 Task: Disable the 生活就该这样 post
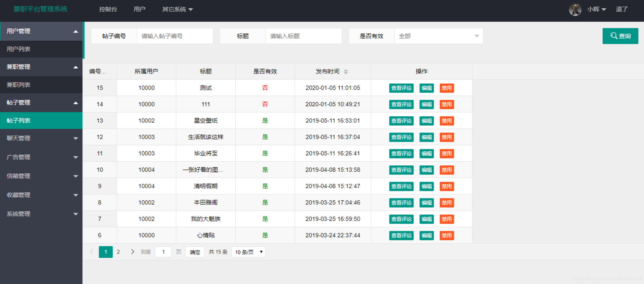click(447, 137)
